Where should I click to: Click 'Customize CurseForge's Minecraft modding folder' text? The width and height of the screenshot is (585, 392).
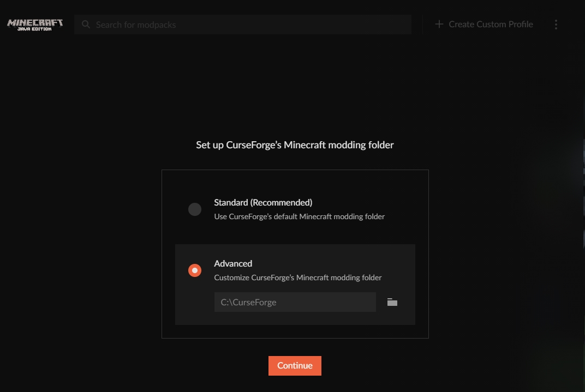(x=298, y=278)
